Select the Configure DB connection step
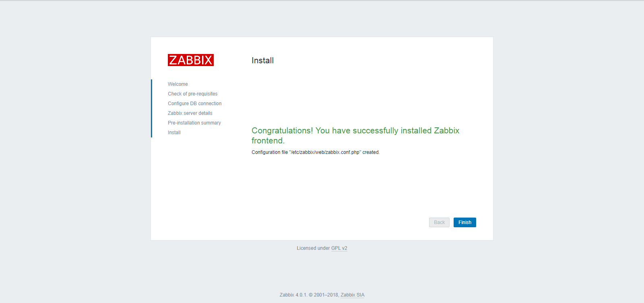 tap(195, 104)
